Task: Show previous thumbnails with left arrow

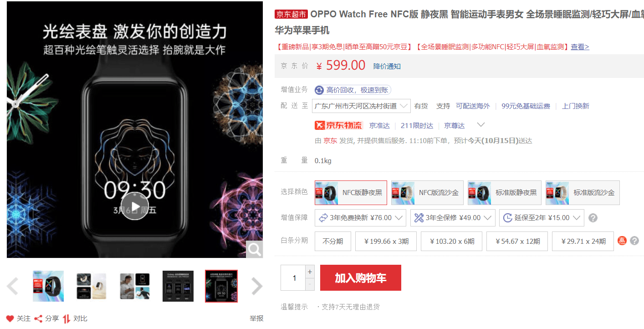Action: click(x=13, y=286)
